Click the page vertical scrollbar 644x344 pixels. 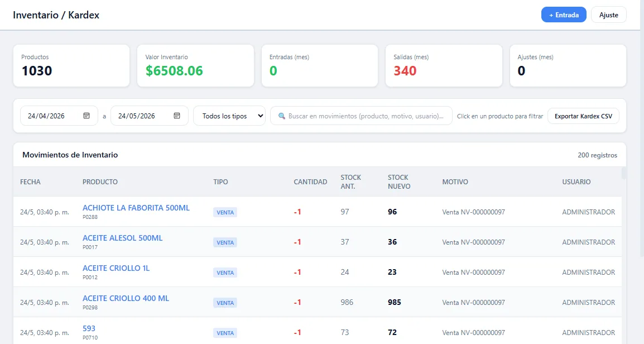(x=642, y=128)
